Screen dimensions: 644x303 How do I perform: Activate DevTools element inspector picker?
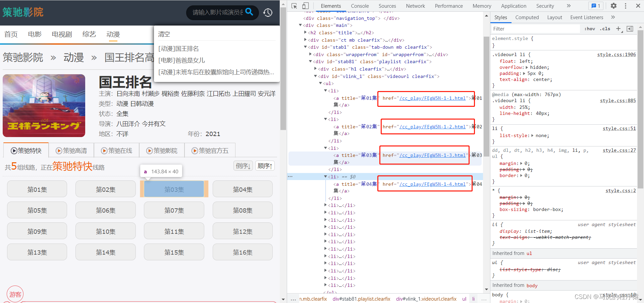(294, 6)
